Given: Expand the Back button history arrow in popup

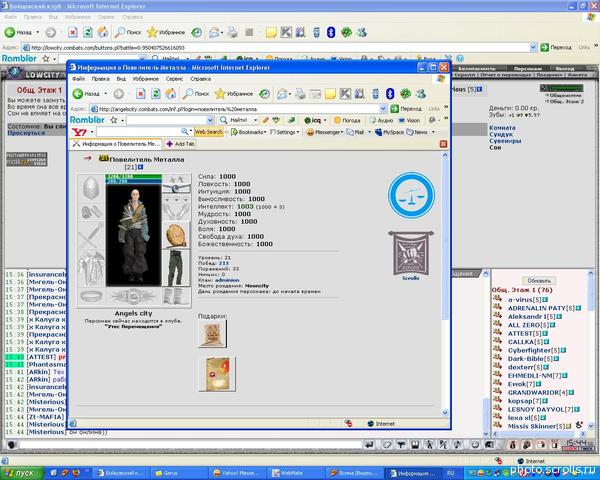Looking at the screenshot, I should click(x=106, y=94).
